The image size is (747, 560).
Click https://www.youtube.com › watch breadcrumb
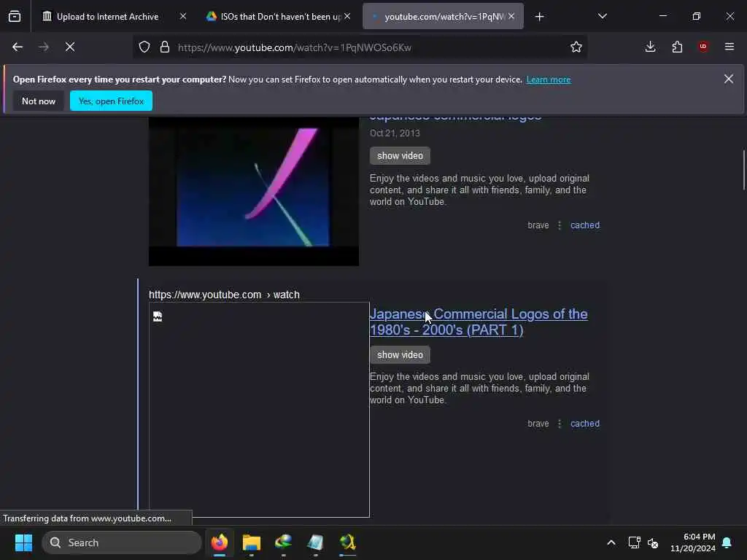224,295
